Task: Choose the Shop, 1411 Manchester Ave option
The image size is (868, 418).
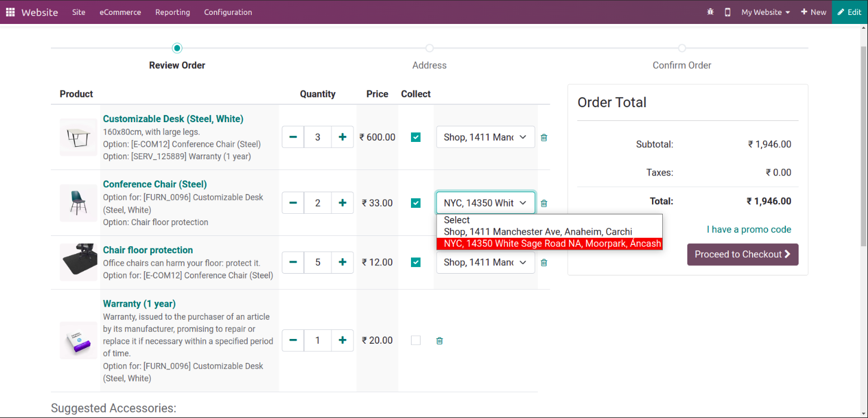Action: [538, 232]
